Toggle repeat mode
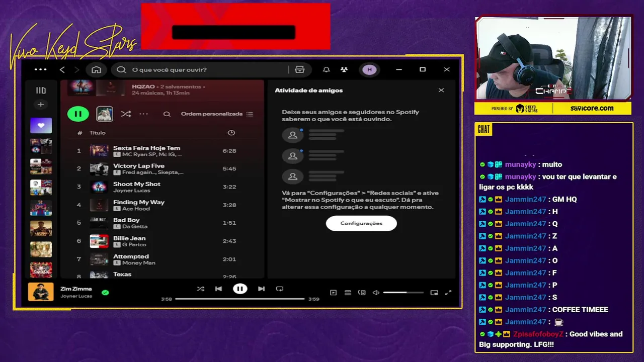This screenshot has width=644, height=362. pyautogui.click(x=280, y=289)
